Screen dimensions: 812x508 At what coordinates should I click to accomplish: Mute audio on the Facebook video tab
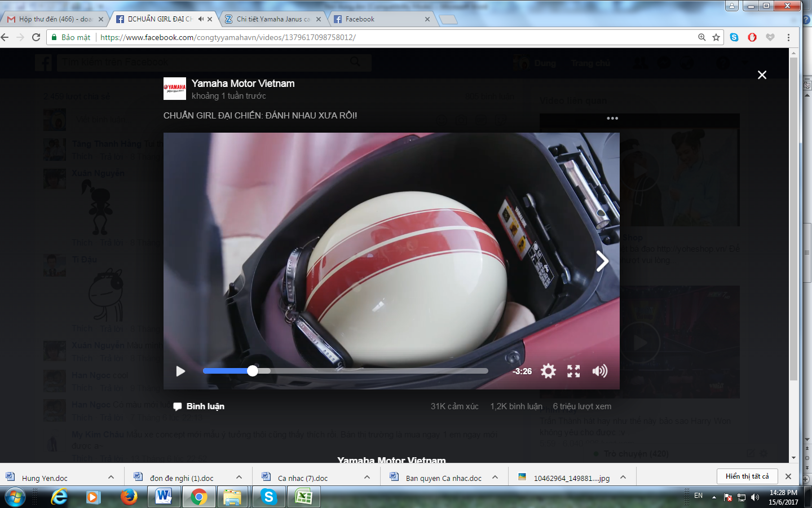pos(201,19)
